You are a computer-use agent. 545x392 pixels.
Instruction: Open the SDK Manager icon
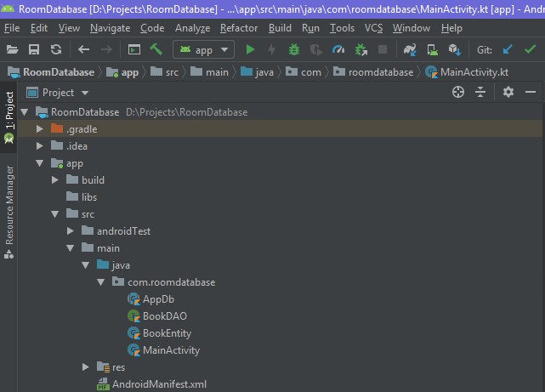point(455,49)
